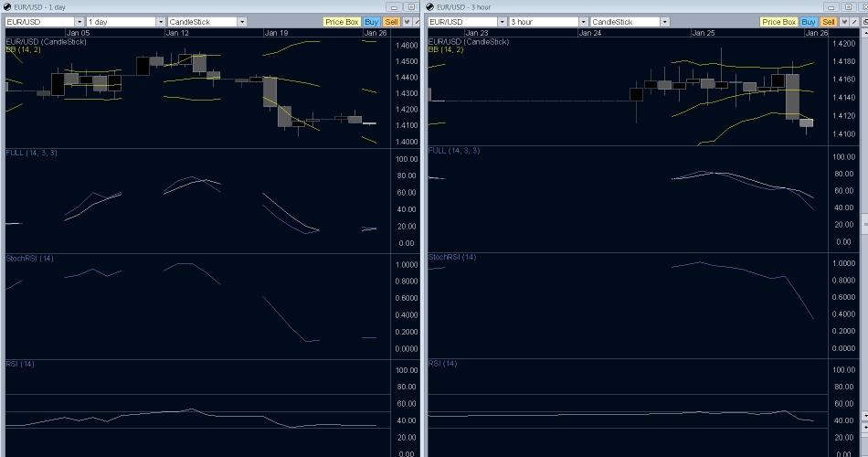The width and height of the screenshot is (868, 457).
Task: Open the symbol dropdown in the 1 day chart
Action: point(79,22)
